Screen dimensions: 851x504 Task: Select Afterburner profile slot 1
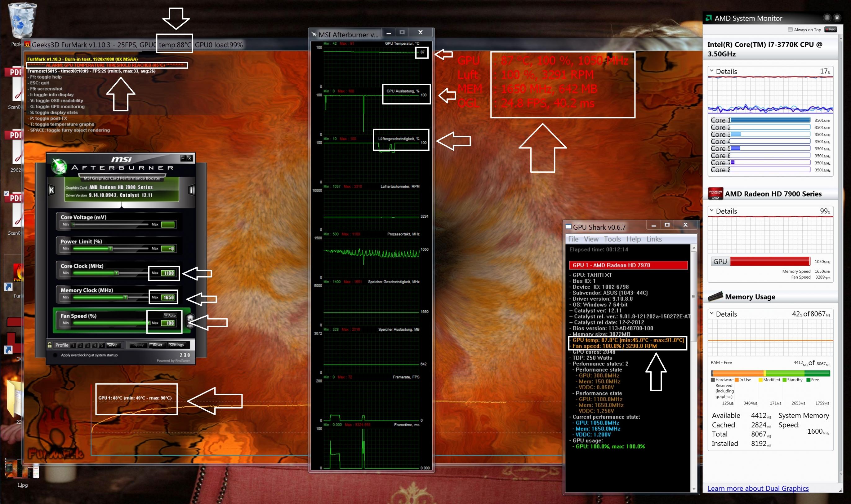click(x=74, y=345)
